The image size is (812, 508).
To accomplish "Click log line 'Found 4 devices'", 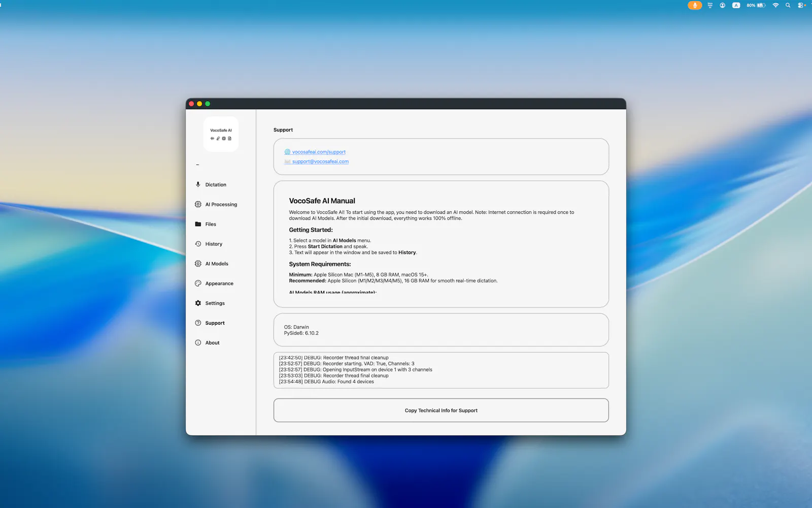I will [326, 382].
